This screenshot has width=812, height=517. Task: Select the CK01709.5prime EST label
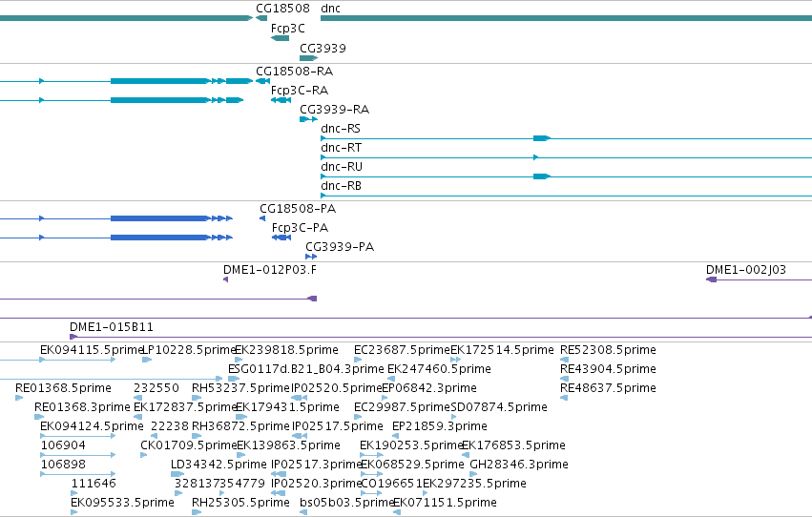point(189,446)
